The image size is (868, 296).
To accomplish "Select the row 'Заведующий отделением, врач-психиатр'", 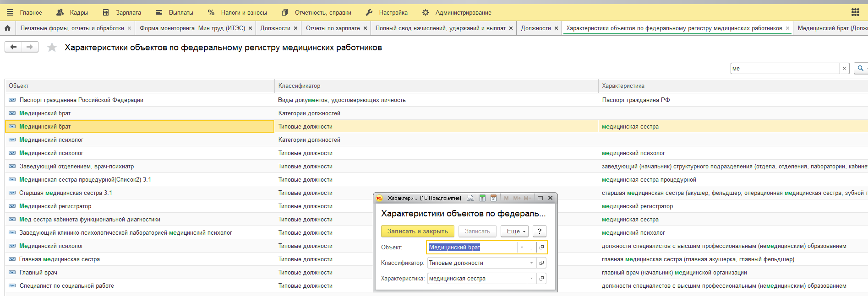I will [436, 167].
